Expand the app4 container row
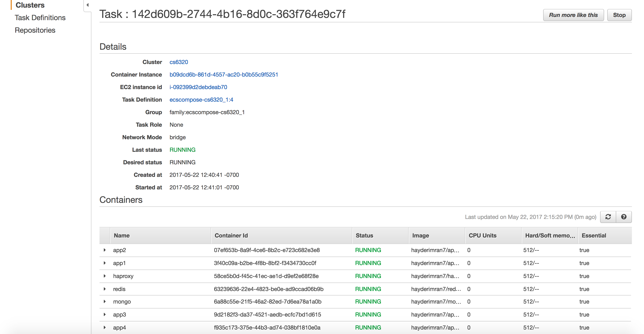 pos(105,327)
